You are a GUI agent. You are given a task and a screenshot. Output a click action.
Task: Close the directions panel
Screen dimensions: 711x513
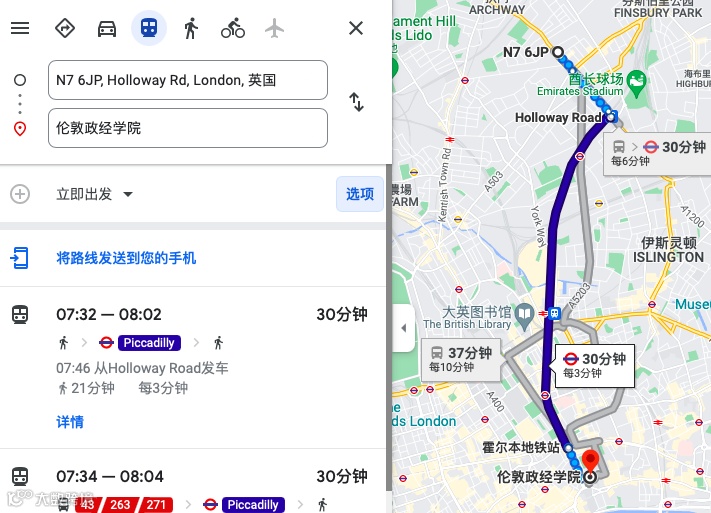(x=356, y=28)
